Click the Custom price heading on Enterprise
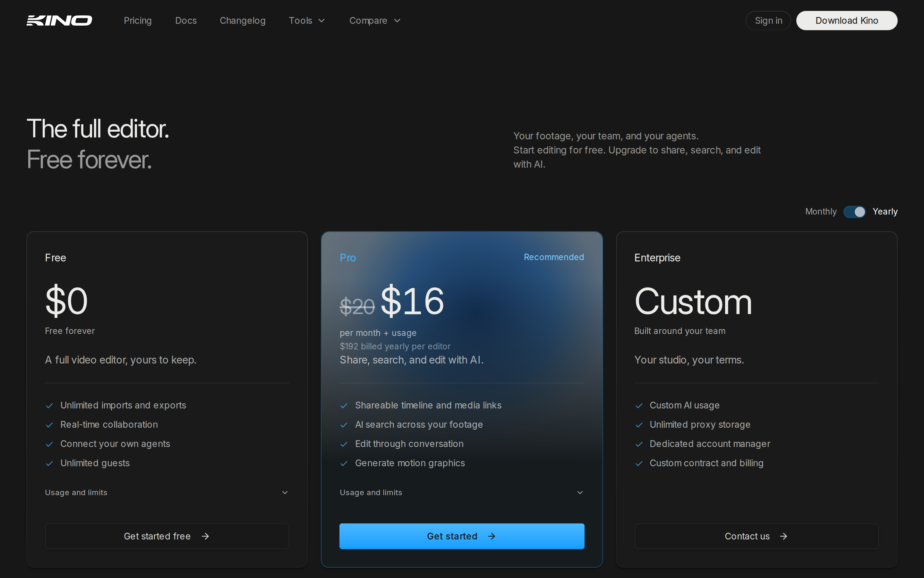Screen dimensions: 924x578 point(693,302)
